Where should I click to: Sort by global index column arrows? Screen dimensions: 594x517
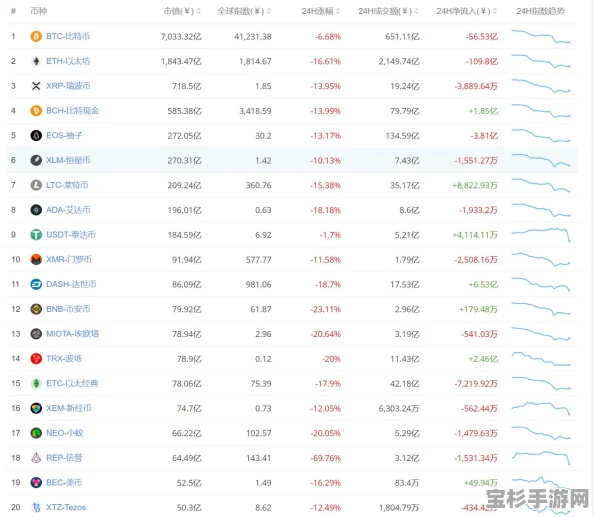(x=269, y=11)
